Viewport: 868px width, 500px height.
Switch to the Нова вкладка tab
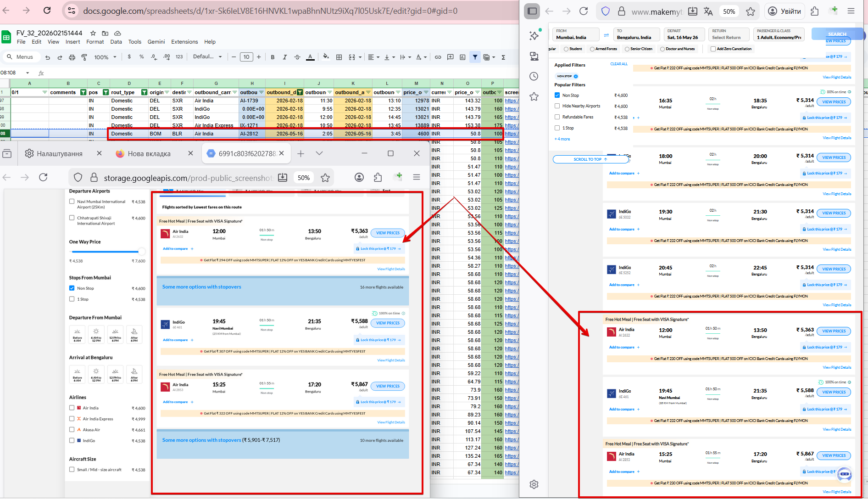pos(149,153)
